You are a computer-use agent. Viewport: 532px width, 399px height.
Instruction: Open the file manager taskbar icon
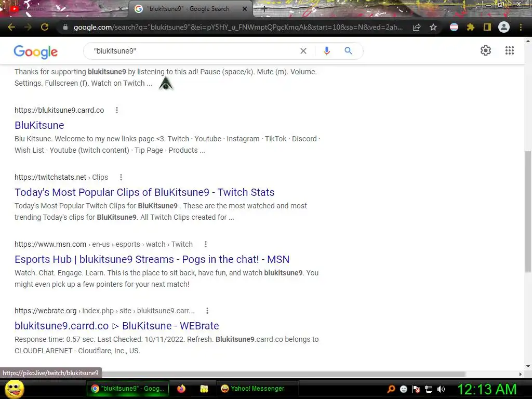204,389
